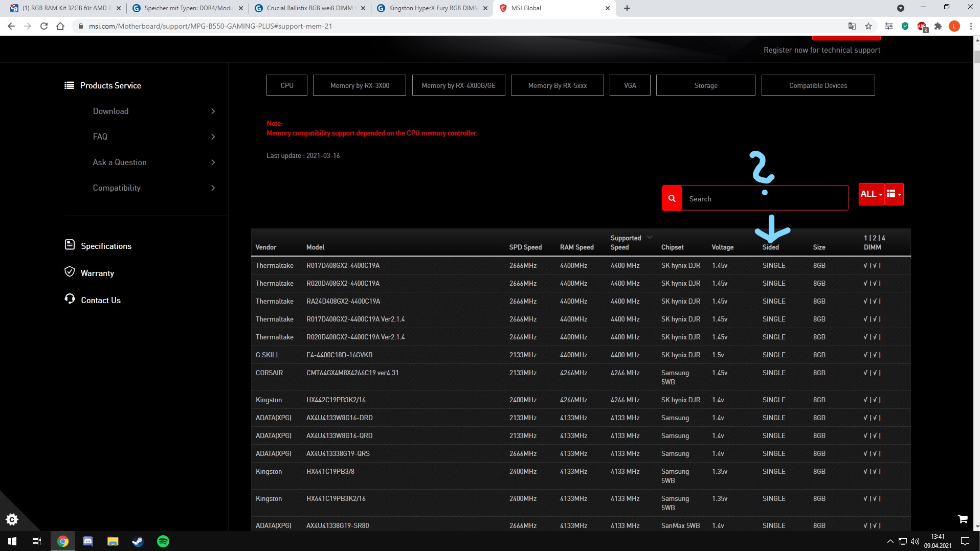Open Contact Us via headset icon

[x=70, y=299]
